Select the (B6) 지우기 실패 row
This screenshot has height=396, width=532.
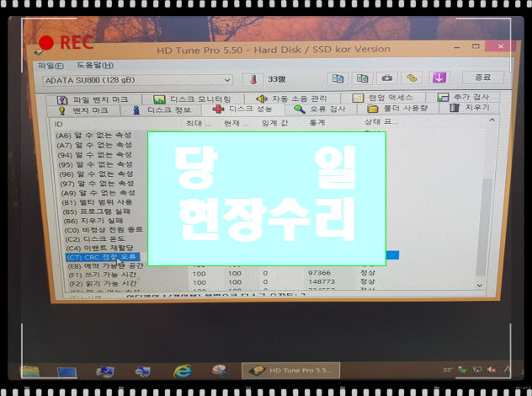[93, 221]
